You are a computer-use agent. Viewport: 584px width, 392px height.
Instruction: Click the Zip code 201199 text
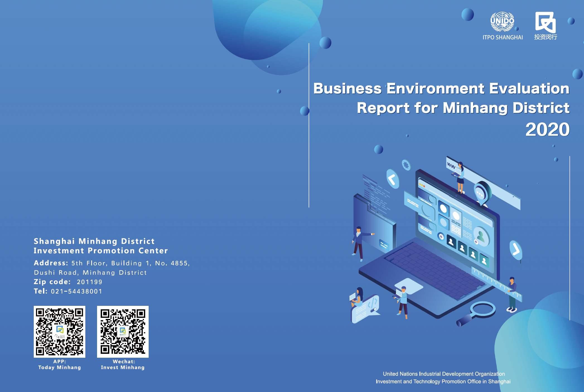pos(89,282)
